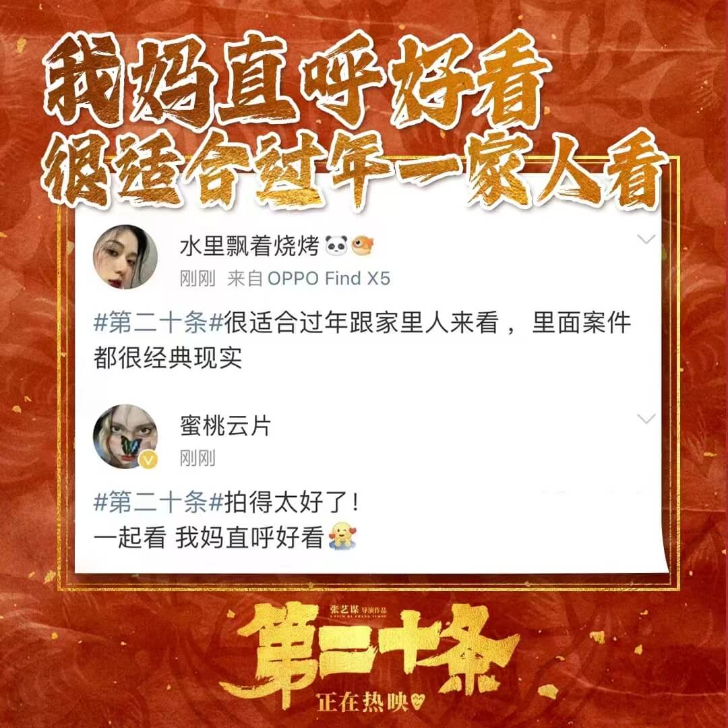Click the 来自 OPPO Find X5 source link

[309, 278]
